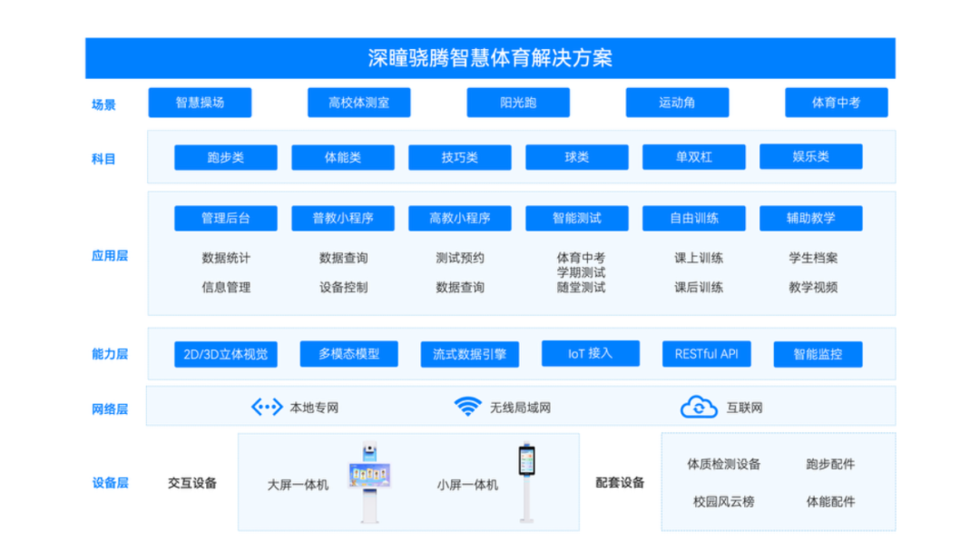Click the 大屏一体机 label
The height and width of the screenshot is (552, 980).
point(298,485)
